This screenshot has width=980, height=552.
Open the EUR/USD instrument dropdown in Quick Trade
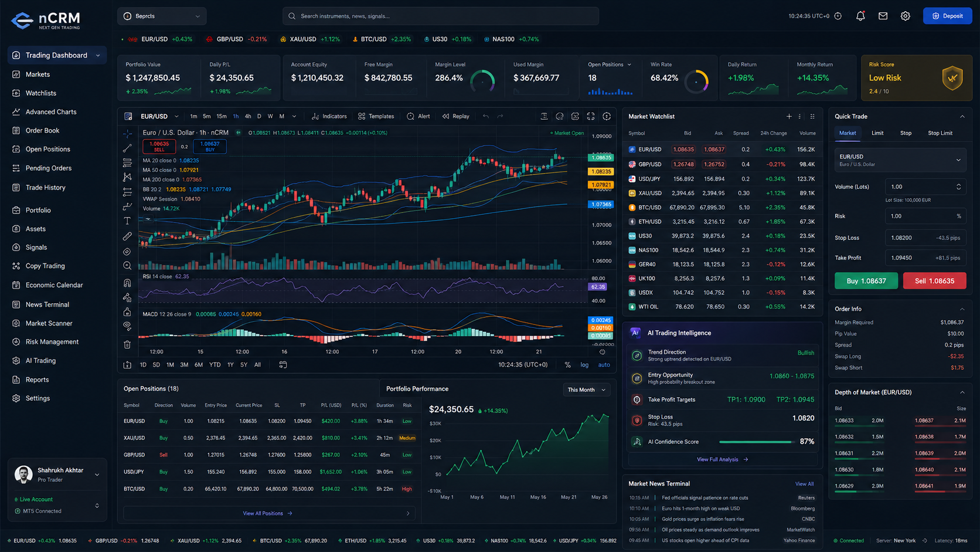(900, 160)
